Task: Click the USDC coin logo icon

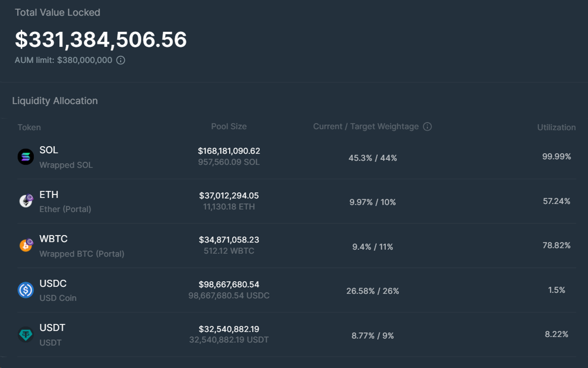Action: (x=26, y=290)
